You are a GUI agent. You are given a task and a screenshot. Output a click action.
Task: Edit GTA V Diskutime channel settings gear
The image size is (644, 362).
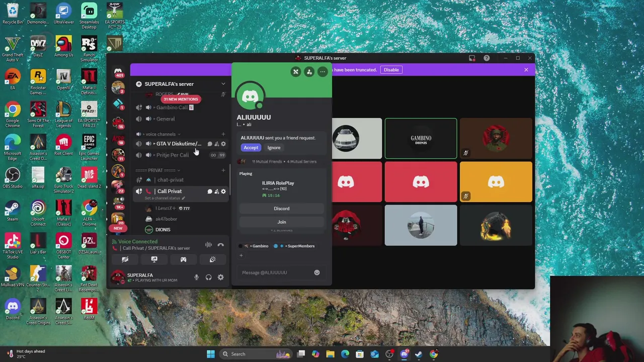tap(223, 144)
